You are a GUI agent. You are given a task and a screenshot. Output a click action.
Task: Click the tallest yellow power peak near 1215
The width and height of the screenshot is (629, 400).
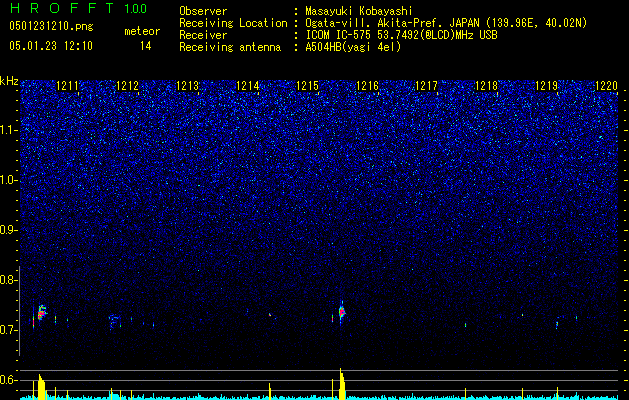click(342, 384)
